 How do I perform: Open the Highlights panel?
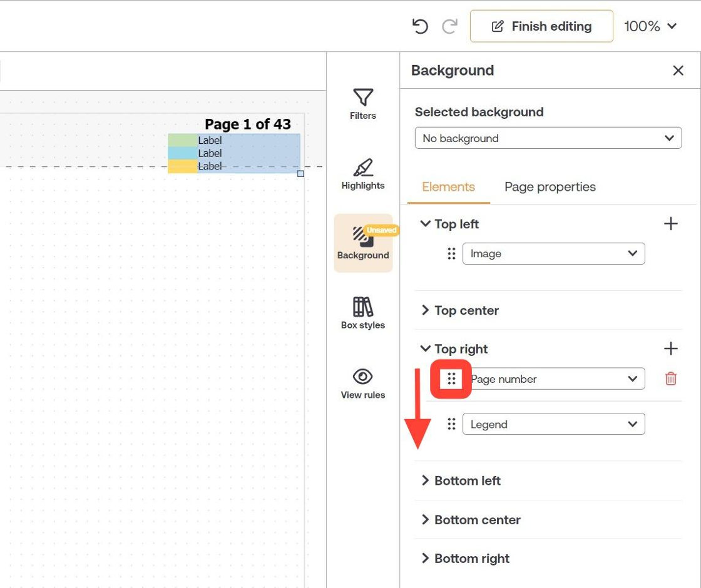point(362,175)
